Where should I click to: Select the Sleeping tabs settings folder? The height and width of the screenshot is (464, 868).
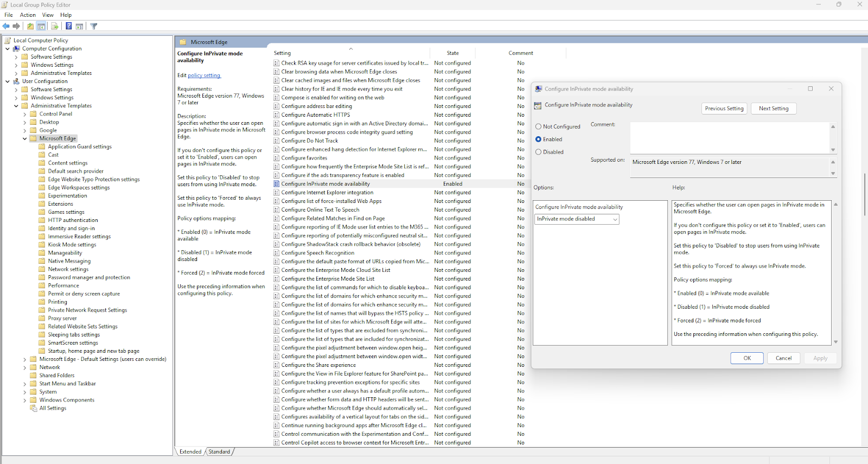pos(74,335)
